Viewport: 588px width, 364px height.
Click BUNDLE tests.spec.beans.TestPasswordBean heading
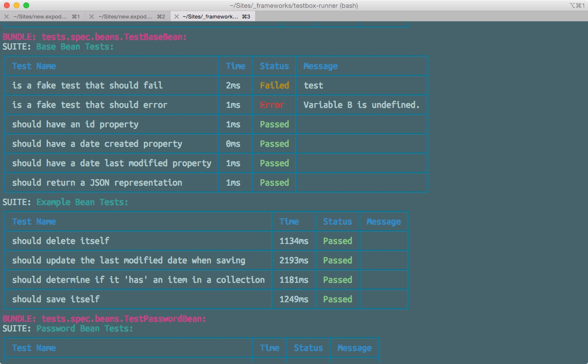[104, 319]
